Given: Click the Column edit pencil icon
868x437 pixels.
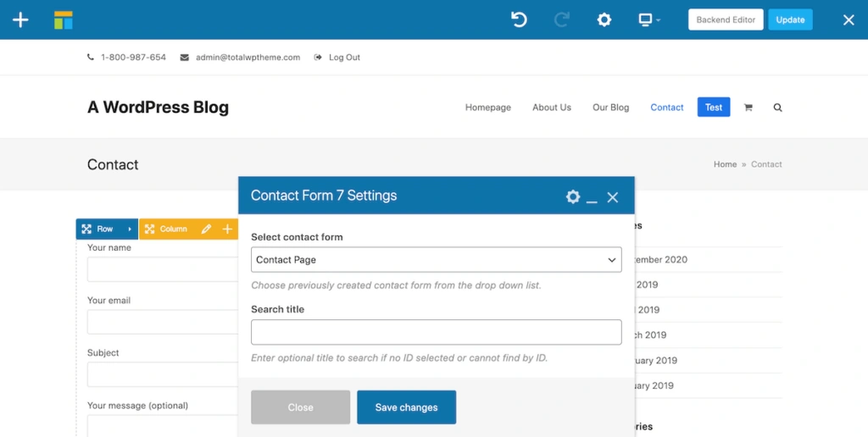Looking at the screenshot, I should (x=206, y=229).
